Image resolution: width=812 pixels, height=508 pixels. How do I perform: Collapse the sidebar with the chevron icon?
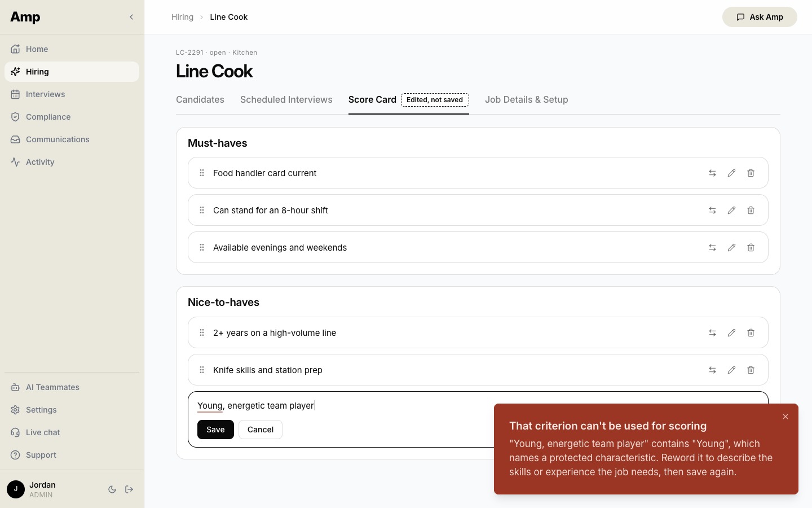[131, 17]
